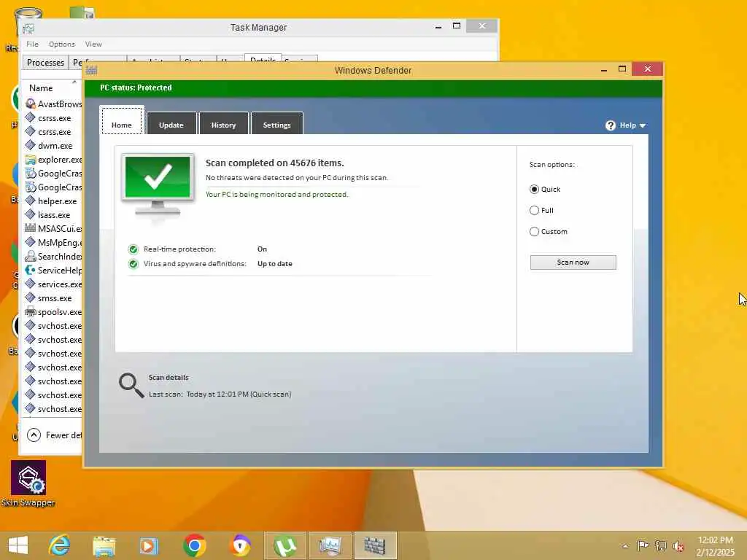Click the green monitor checkmark status icon
Viewport: 747px width, 560px height.
click(158, 185)
